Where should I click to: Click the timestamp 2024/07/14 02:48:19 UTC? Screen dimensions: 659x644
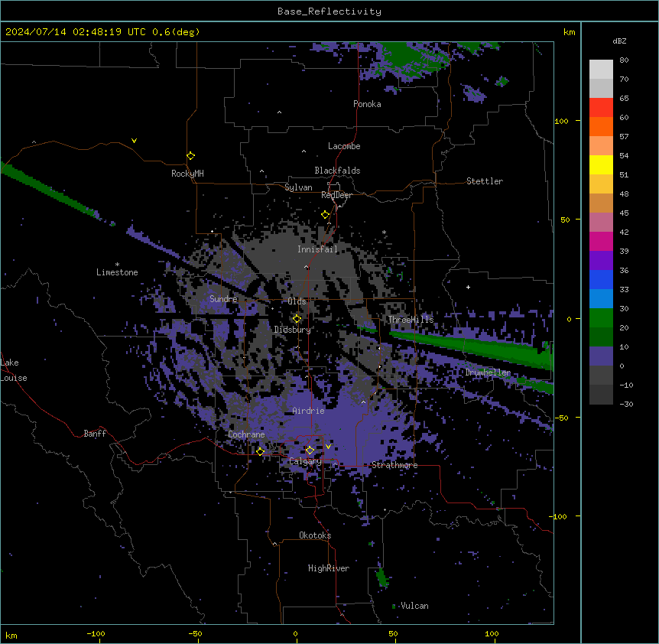tap(76, 32)
